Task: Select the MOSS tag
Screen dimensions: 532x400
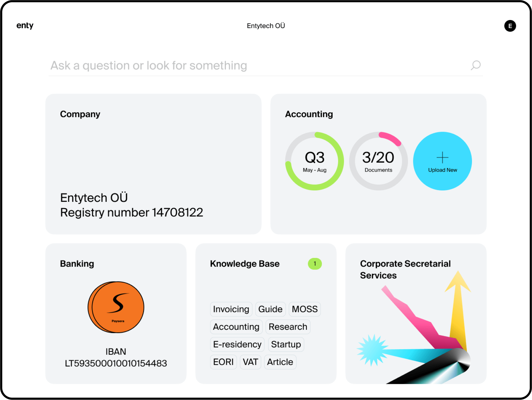Action: click(x=305, y=309)
